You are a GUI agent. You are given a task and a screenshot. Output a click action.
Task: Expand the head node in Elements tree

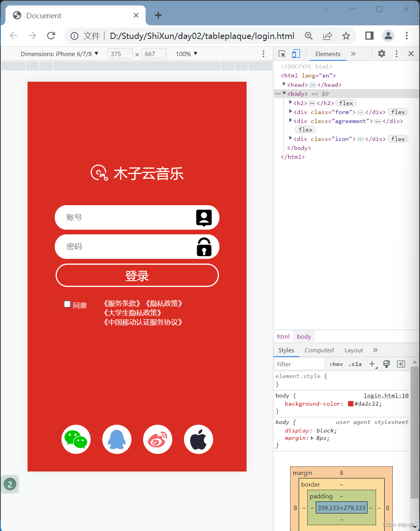click(284, 84)
